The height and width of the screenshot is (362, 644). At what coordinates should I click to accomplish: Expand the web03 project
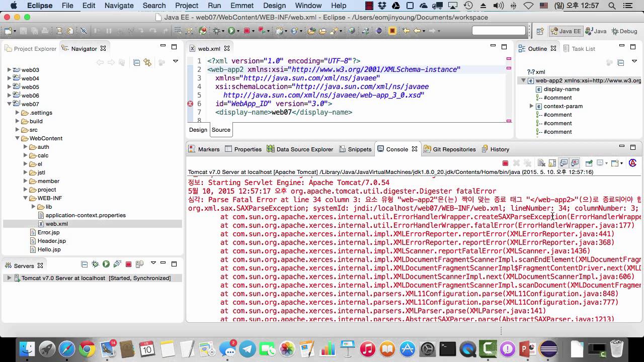pos(9,70)
